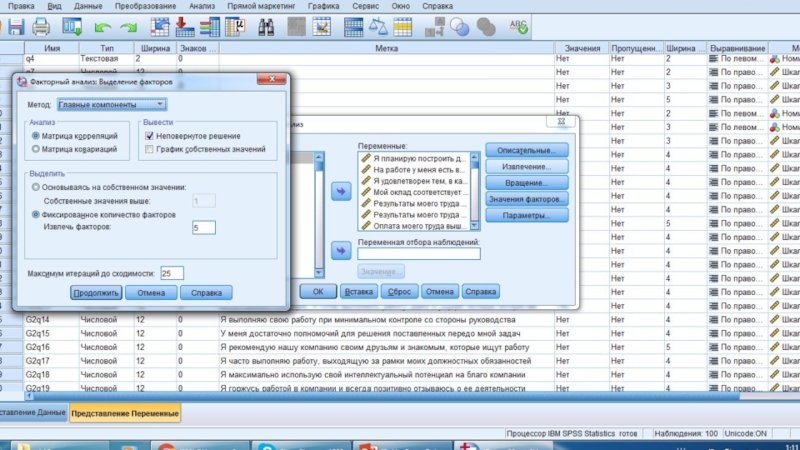Select the correlation matrix radio button
This screenshot has width=800, height=450.
tap(36, 135)
